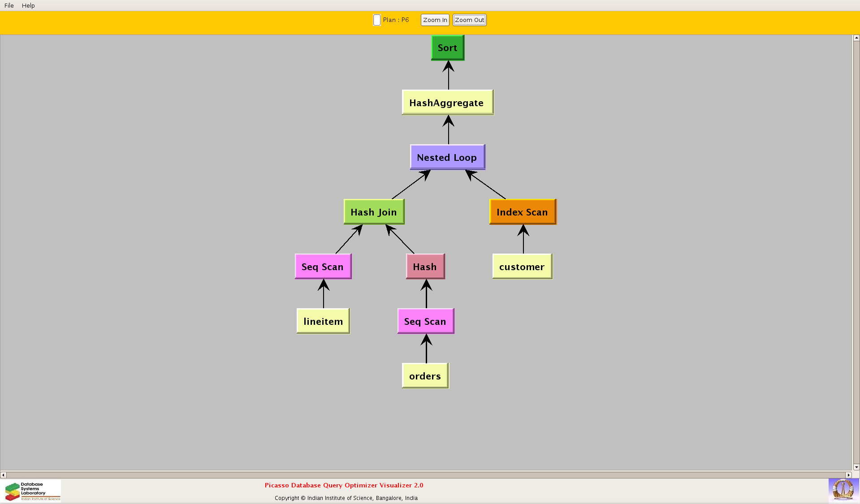Select the Hash Join node

[x=373, y=212]
